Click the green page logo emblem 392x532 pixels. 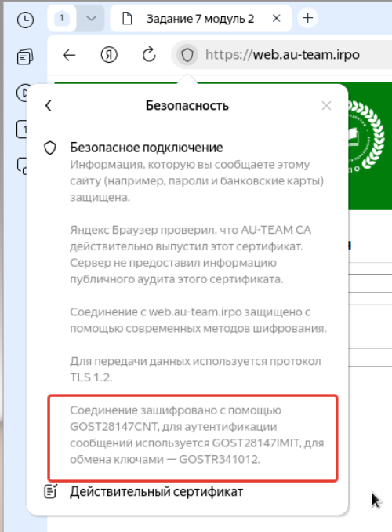coord(366,136)
